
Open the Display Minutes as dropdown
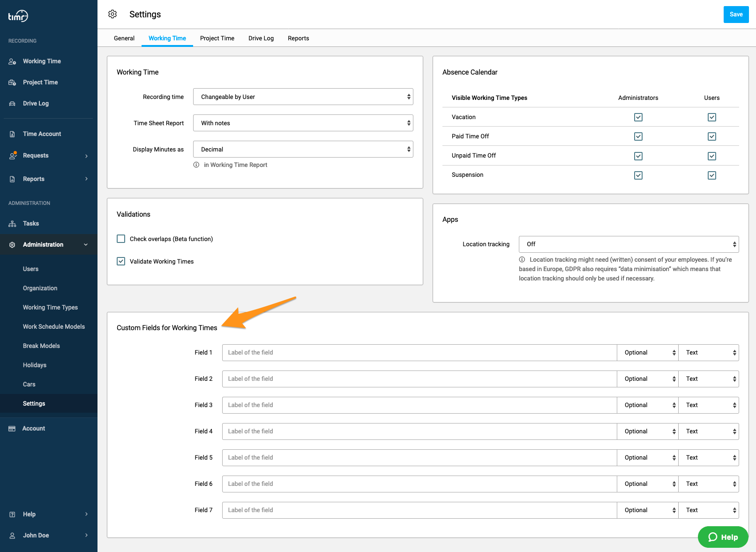[303, 149]
